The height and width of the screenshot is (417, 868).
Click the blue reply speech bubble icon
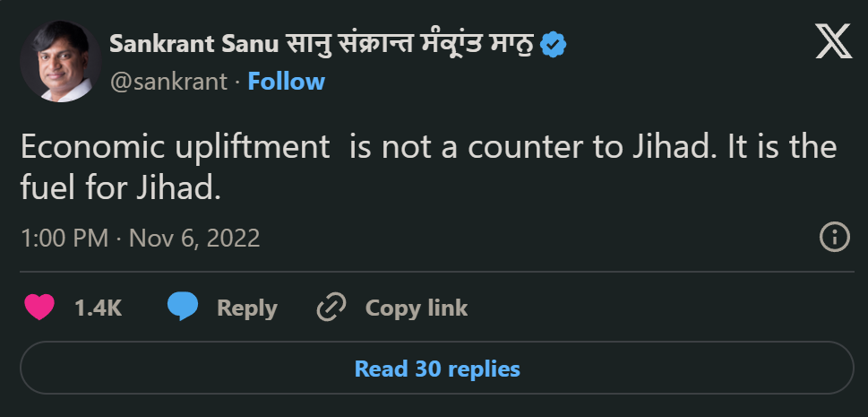click(183, 308)
